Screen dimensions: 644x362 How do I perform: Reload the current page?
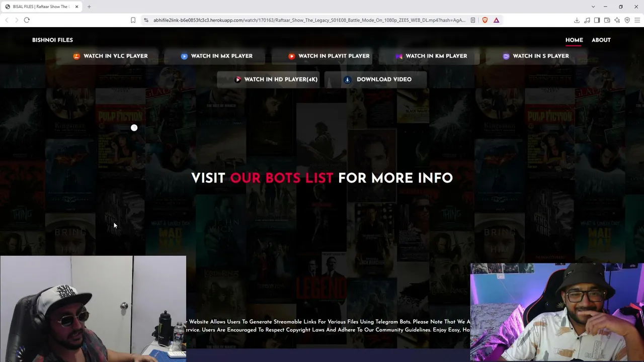[x=27, y=20]
